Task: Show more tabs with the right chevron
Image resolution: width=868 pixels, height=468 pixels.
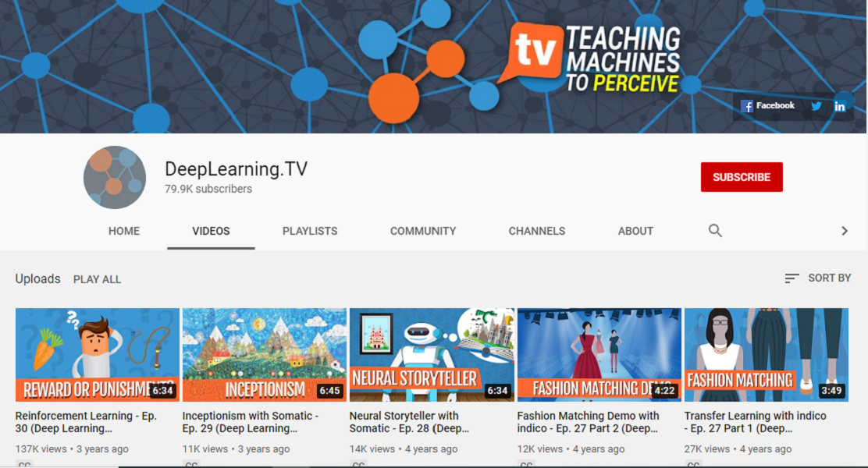Action: coord(845,231)
